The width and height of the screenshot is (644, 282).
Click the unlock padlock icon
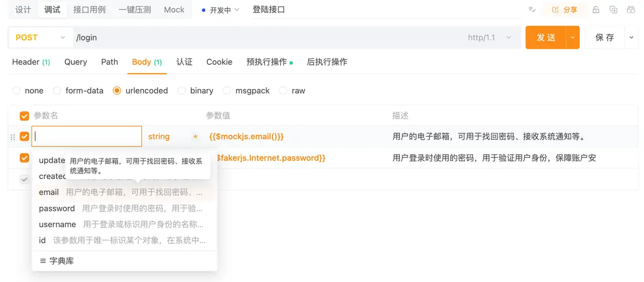point(596,10)
